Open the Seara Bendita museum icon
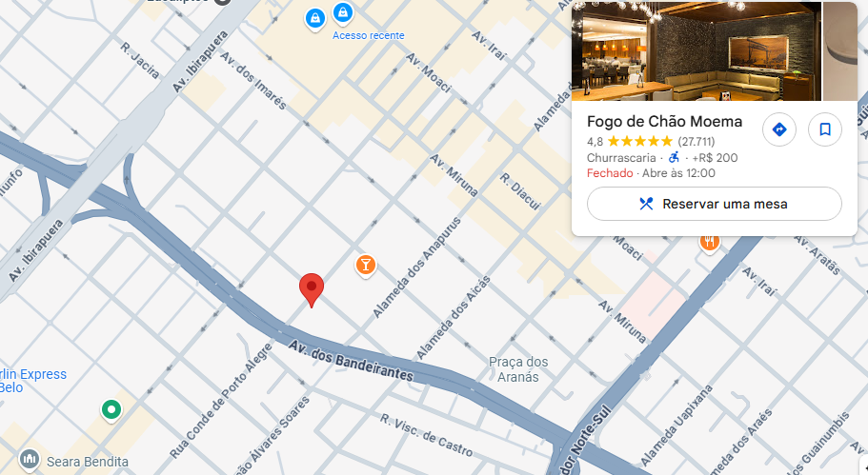This screenshot has height=475, width=868. click(29, 459)
